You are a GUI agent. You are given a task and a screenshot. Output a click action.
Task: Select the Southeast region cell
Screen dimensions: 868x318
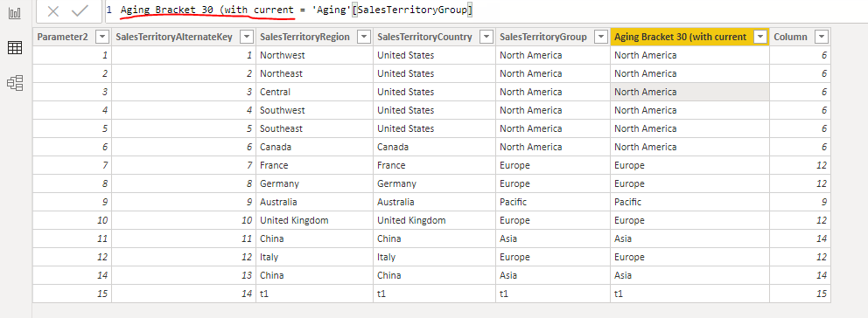coord(314,128)
